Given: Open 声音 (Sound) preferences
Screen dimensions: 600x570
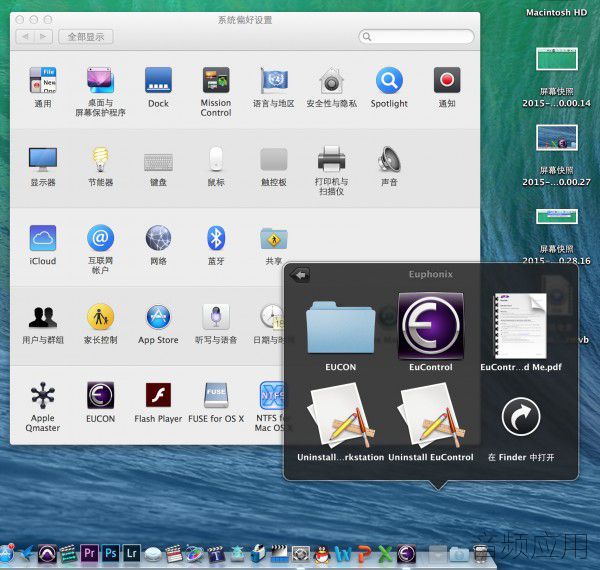Looking at the screenshot, I should 389,159.
